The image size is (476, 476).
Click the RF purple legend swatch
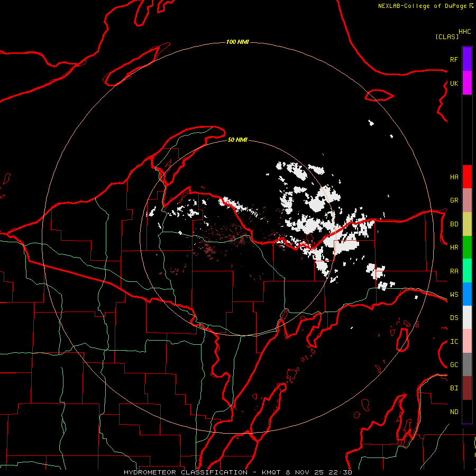[467, 59]
